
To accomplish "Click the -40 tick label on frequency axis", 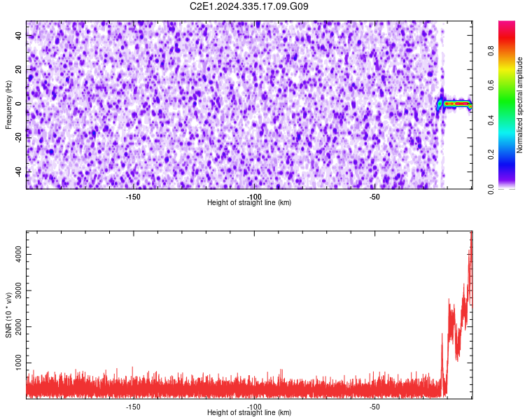I will pyautogui.click(x=19, y=171).
